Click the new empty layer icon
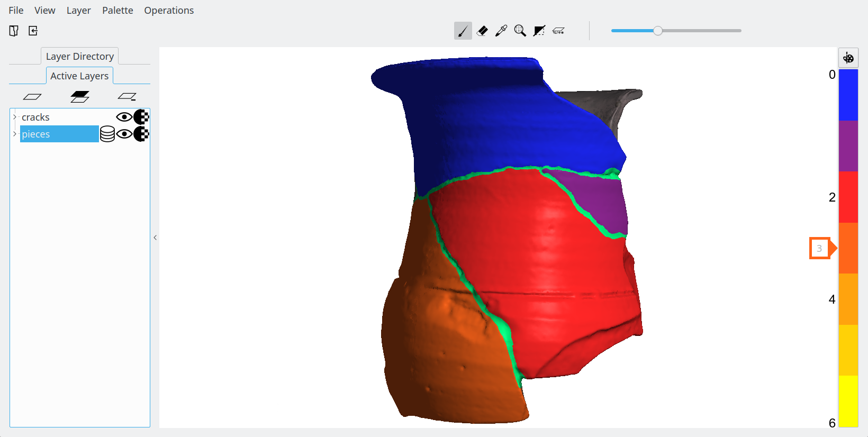This screenshot has width=868, height=437. point(32,96)
